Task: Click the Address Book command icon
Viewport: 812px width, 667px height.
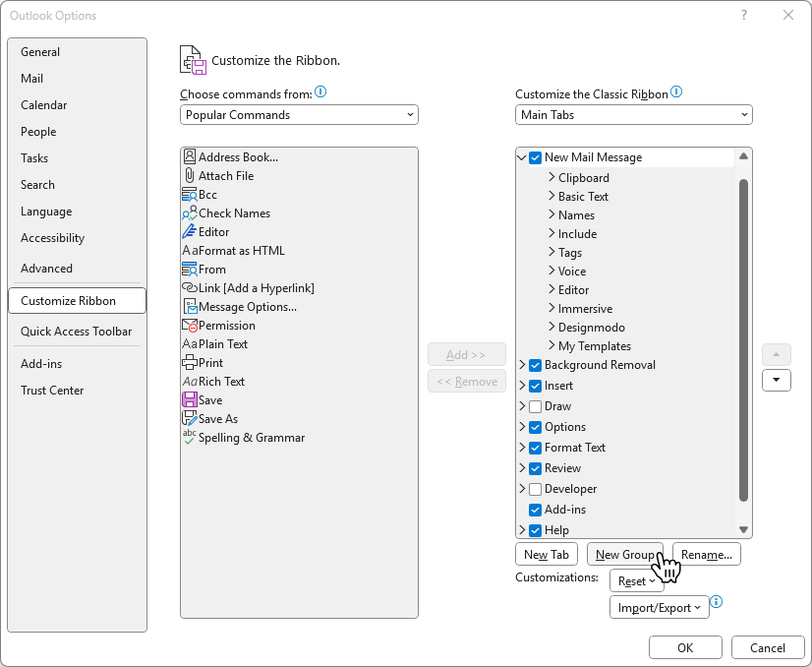Action: pyautogui.click(x=190, y=156)
